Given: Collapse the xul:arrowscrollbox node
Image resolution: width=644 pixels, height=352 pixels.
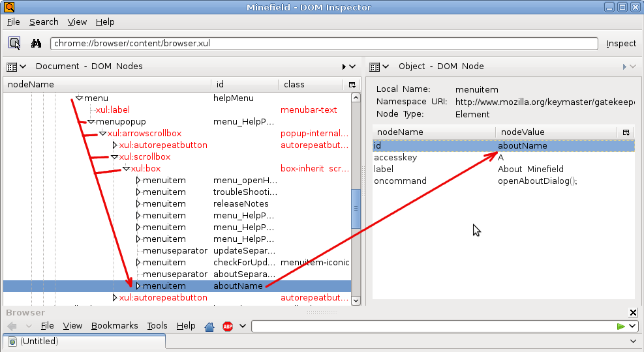Looking at the screenshot, I should point(102,134).
